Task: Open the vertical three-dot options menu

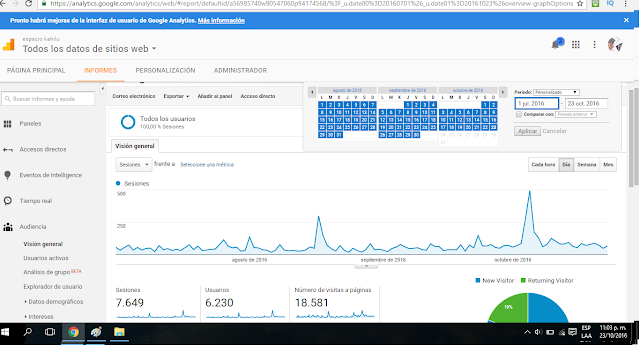Action: [594, 44]
